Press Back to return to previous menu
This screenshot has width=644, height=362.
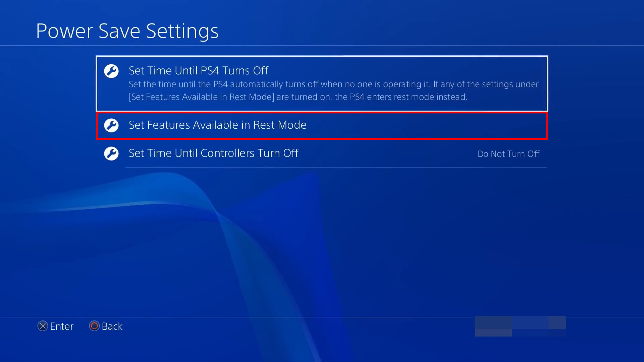click(106, 326)
